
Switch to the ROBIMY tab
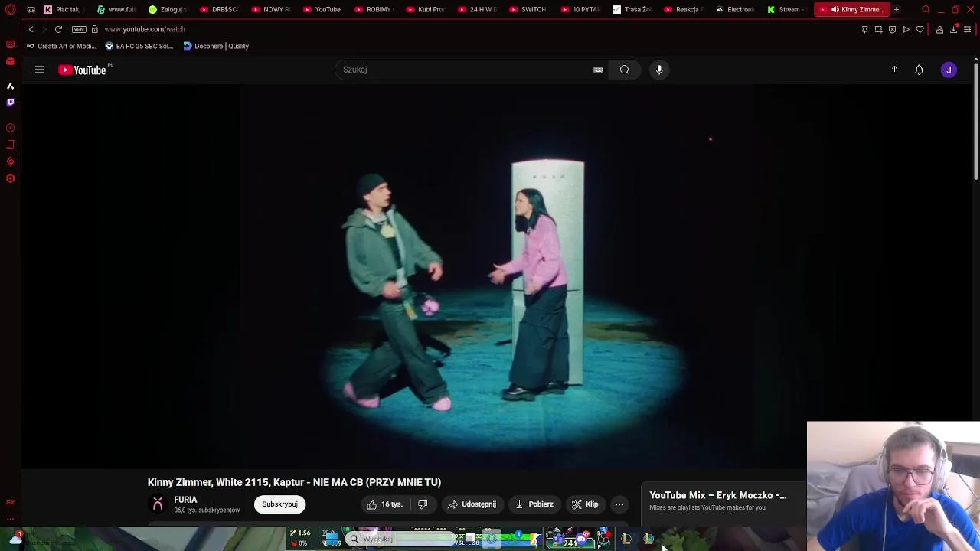[x=374, y=9]
